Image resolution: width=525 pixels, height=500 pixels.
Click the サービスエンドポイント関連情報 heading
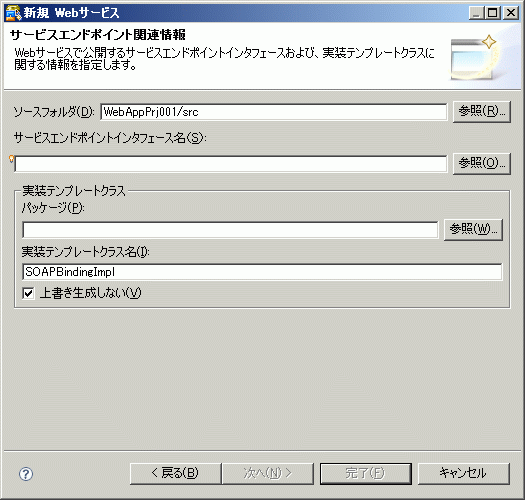[x=98, y=35]
